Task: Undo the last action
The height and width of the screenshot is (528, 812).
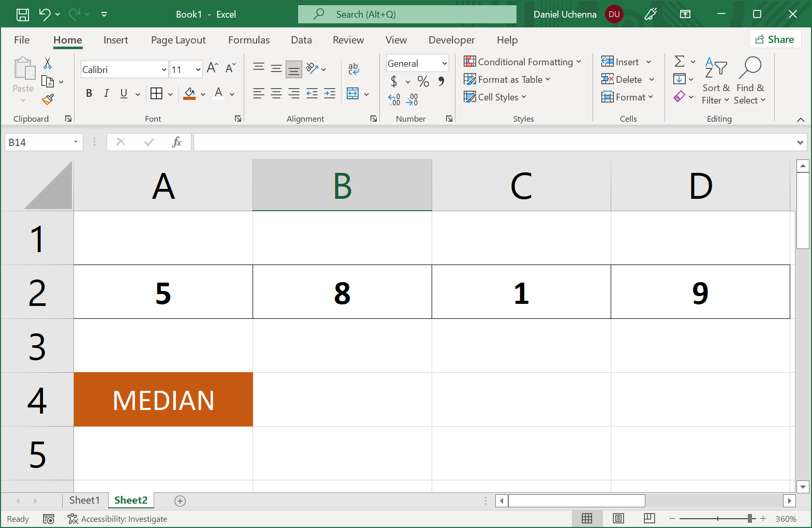Action: pyautogui.click(x=45, y=14)
